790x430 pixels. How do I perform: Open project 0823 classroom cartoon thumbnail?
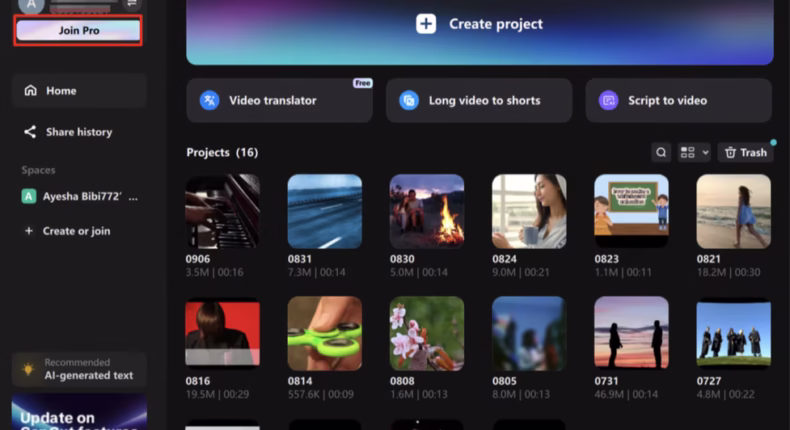(631, 211)
